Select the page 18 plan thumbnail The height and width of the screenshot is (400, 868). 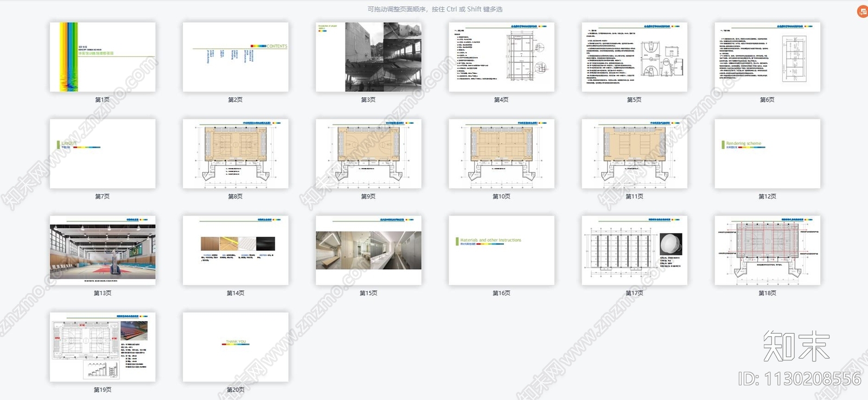click(767, 251)
